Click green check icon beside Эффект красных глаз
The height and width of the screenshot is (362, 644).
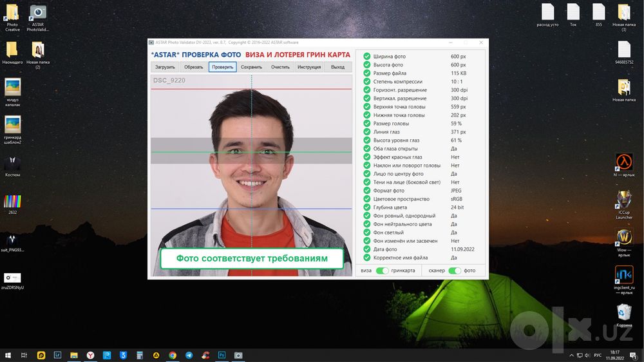pos(367,157)
